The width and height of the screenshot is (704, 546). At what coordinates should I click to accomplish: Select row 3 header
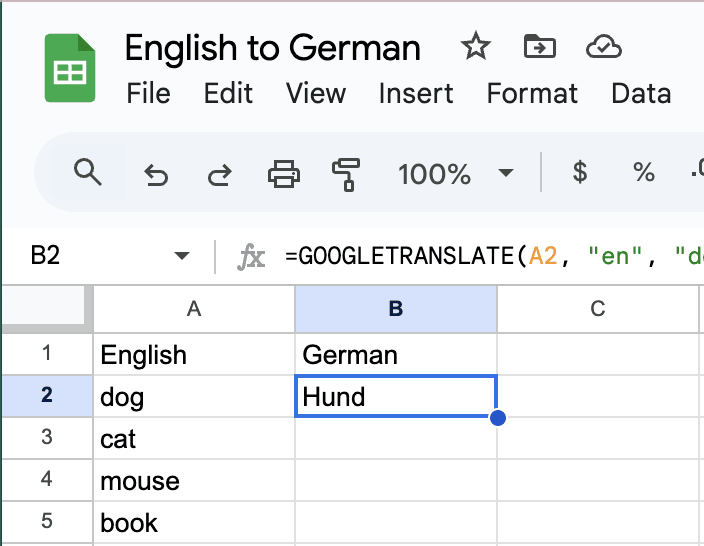point(47,439)
